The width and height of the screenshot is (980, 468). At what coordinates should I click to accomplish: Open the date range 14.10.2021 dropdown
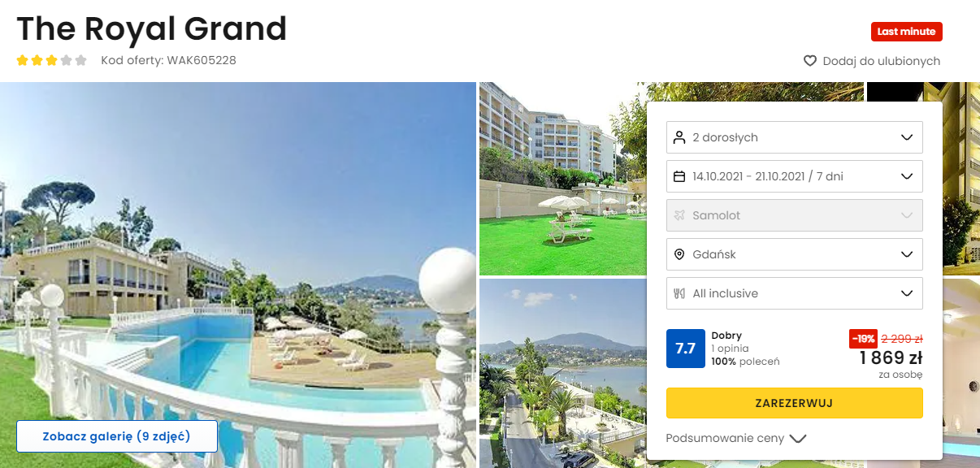(x=795, y=176)
